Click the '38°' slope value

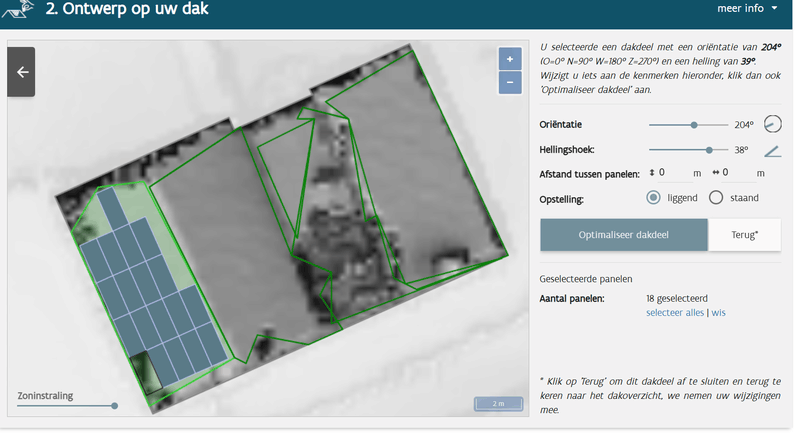[741, 150]
